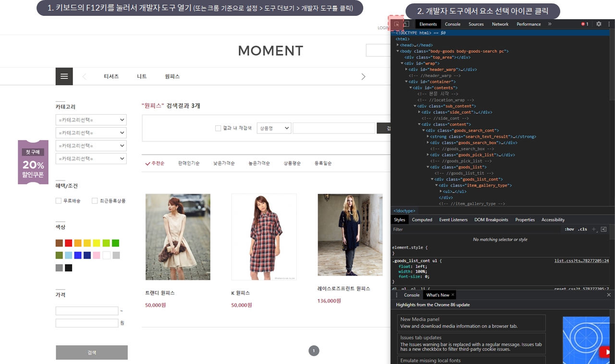Show more DevTools tabs with the double chevron

550,24
